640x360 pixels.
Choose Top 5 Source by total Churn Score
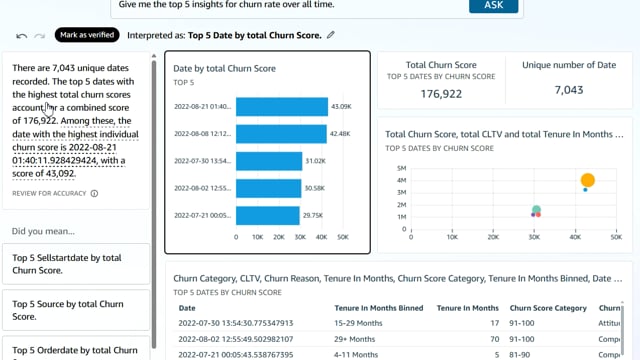pyautogui.click(x=76, y=310)
